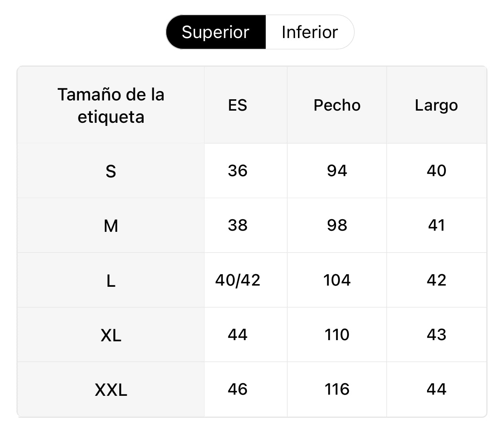Click the 40/42 ES size cell
The width and height of the screenshot is (504, 428).
click(x=237, y=280)
